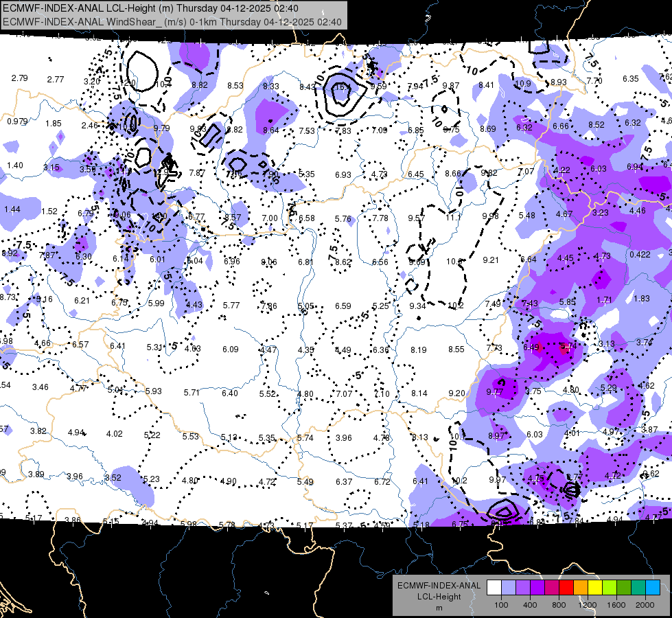The image size is (672, 618).
Task: Click the map value 5.77
Action: click(231, 306)
